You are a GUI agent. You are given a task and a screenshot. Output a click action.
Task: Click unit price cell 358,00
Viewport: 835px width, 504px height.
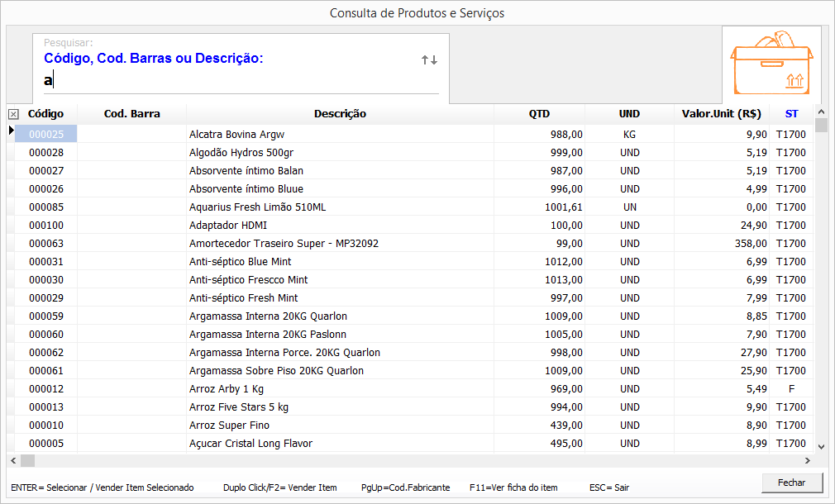click(x=721, y=243)
